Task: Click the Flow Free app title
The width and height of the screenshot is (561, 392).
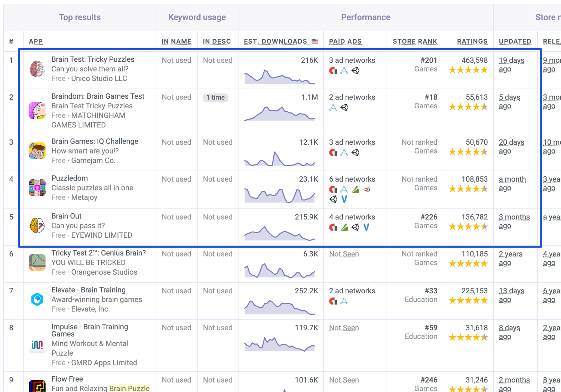Action: coord(67,379)
